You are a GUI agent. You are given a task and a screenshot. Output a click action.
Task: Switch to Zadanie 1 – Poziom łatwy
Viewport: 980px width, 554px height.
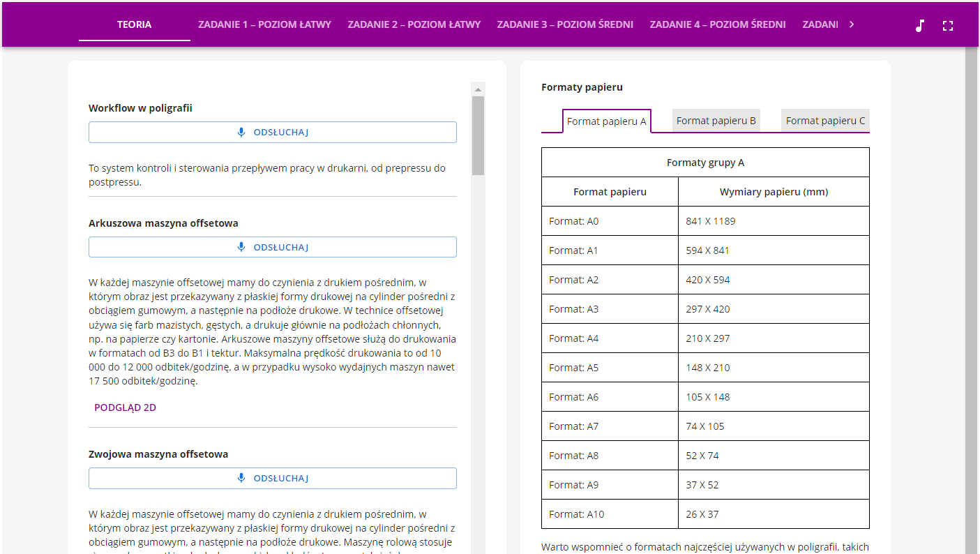264,24
